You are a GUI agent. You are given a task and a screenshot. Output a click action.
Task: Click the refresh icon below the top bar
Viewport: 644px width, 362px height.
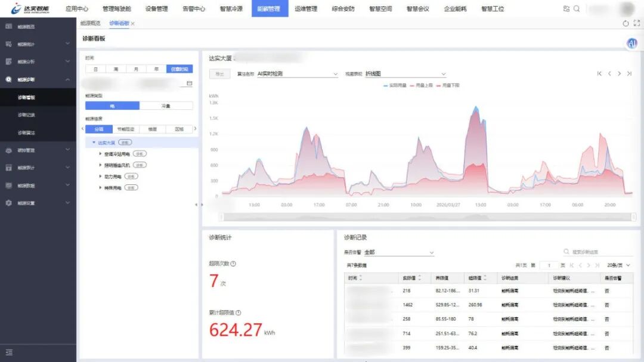[x=626, y=23]
